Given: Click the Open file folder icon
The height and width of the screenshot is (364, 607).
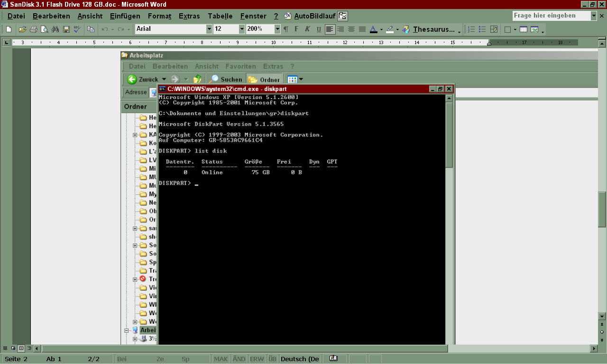Looking at the screenshot, I should [22, 29].
